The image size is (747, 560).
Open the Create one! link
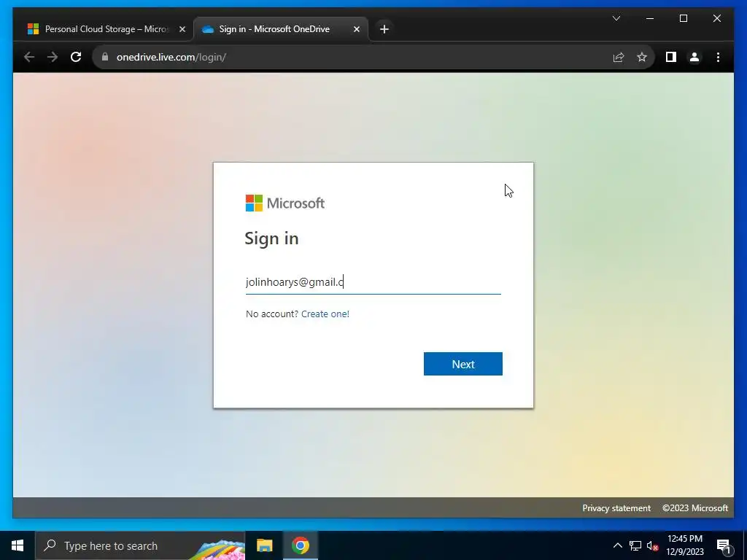point(325,314)
